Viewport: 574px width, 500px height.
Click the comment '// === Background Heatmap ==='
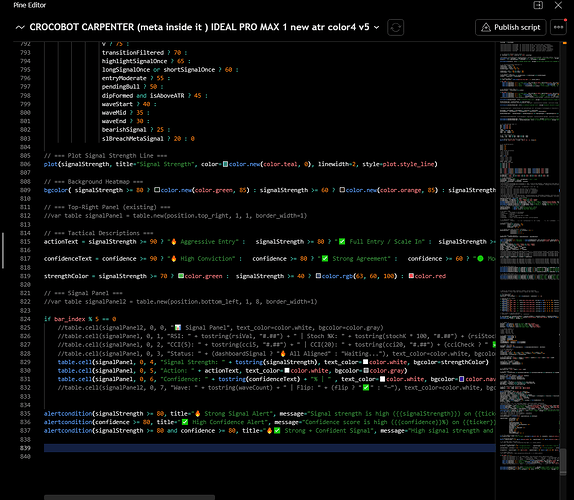(x=93, y=181)
